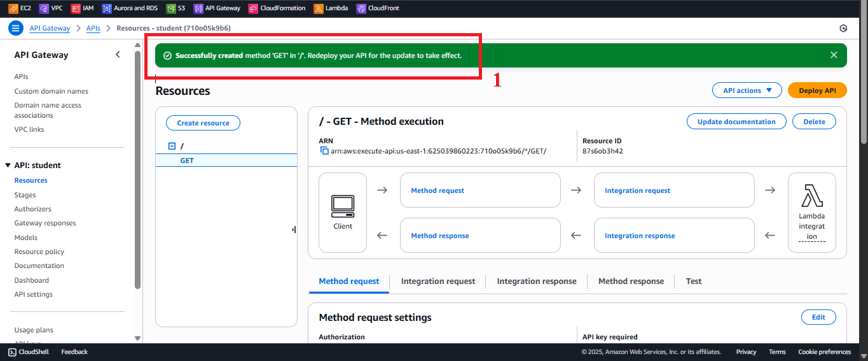The height and width of the screenshot is (361, 868).
Task: Collapse the root '/' resource tree node
Action: coord(172,146)
